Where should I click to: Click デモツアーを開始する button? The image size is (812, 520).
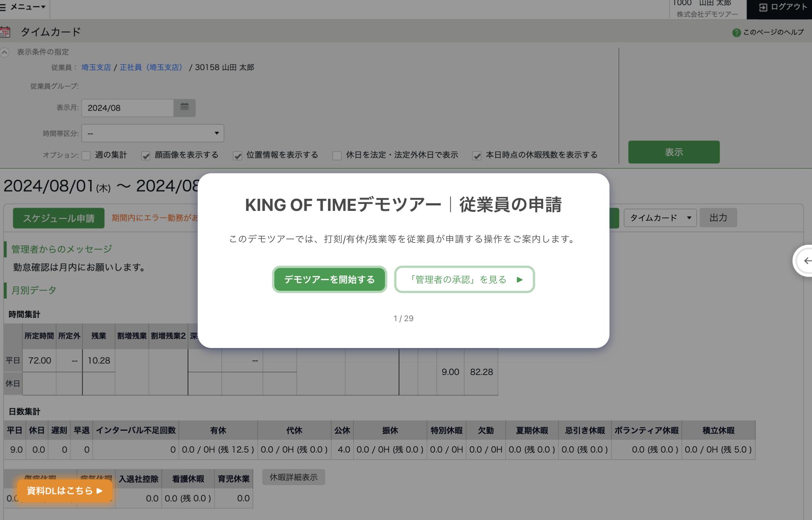point(329,279)
